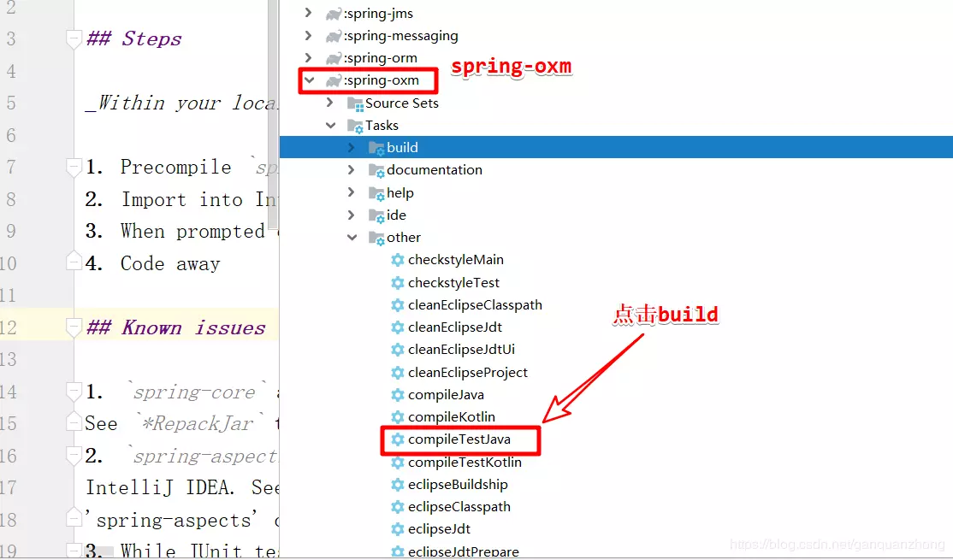This screenshot has width=953, height=560.
Task: Click the documentation group folder icon
Action: (x=376, y=171)
